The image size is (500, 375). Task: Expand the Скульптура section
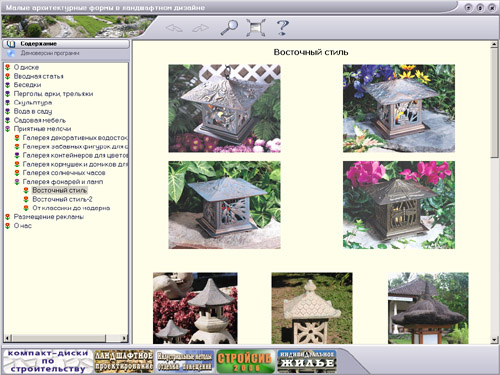pyautogui.click(x=33, y=103)
